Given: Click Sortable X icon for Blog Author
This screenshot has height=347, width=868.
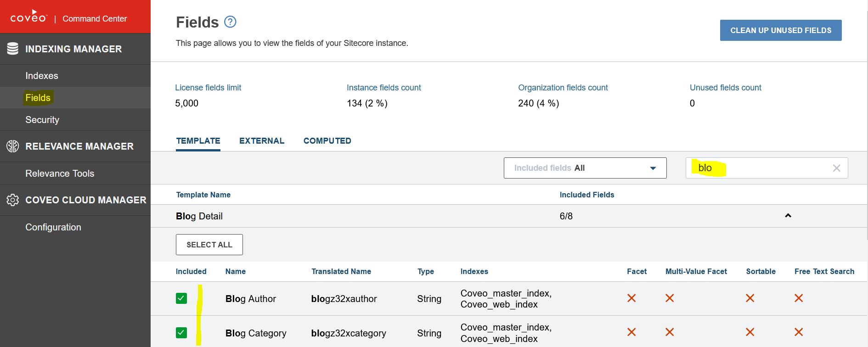Looking at the screenshot, I should pyautogui.click(x=750, y=298).
